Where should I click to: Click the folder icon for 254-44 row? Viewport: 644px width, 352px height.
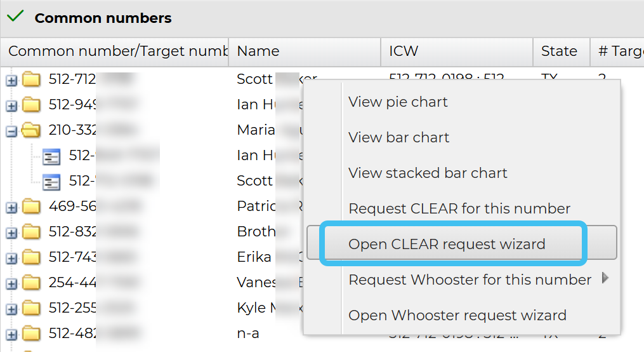[x=31, y=283]
